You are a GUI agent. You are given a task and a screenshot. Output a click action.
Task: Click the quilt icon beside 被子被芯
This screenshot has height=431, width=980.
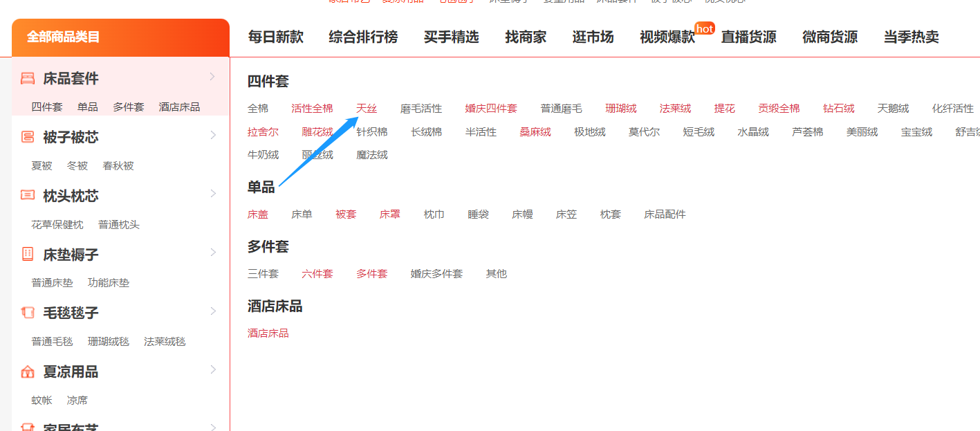point(28,137)
